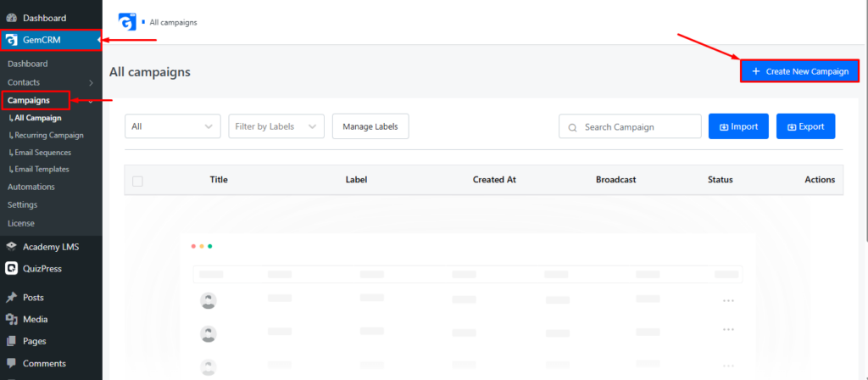The image size is (868, 380).
Task: Open the Contacts menu item
Action: click(x=24, y=82)
